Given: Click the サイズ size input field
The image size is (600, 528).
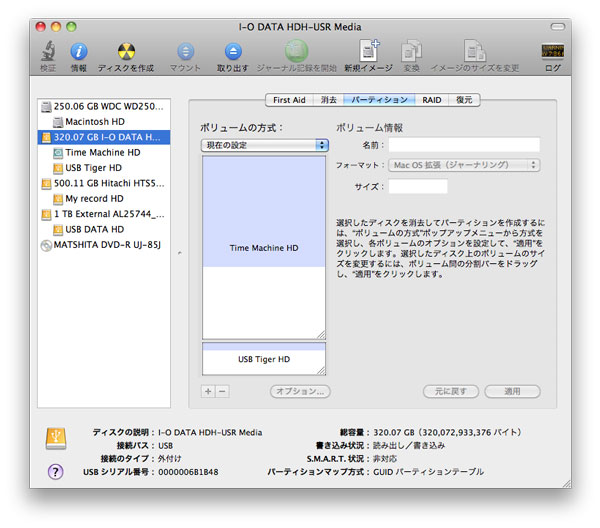Looking at the screenshot, I should tap(418, 186).
